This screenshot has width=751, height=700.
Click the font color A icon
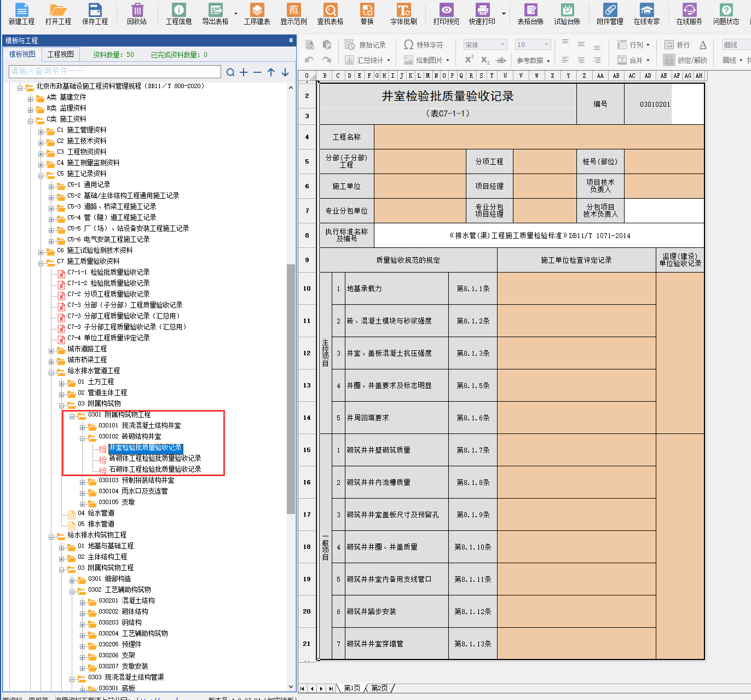tap(703, 45)
